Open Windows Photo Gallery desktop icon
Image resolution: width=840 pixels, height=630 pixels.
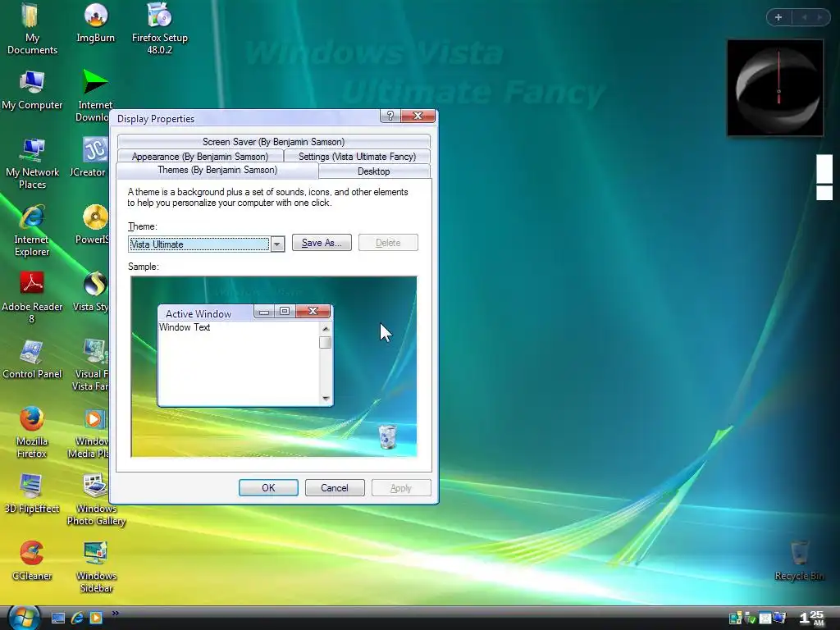96,500
